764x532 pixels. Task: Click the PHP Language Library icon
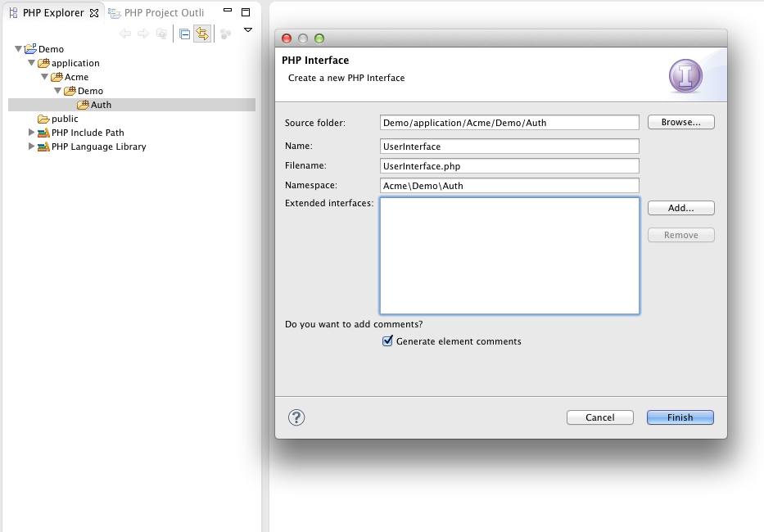(44, 147)
